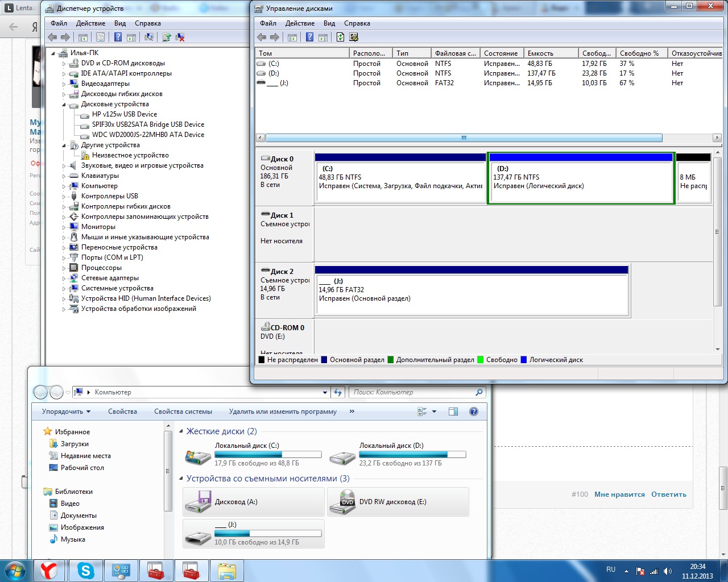This screenshot has height=582, width=728.
Task: Open help icon in Disk Management toolbar
Action: point(309,38)
